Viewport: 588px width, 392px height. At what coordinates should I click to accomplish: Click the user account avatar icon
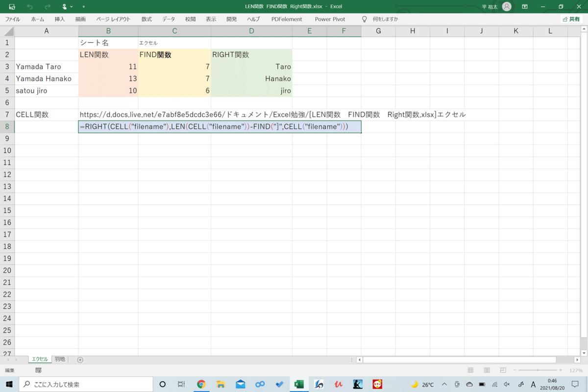(507, 7)
